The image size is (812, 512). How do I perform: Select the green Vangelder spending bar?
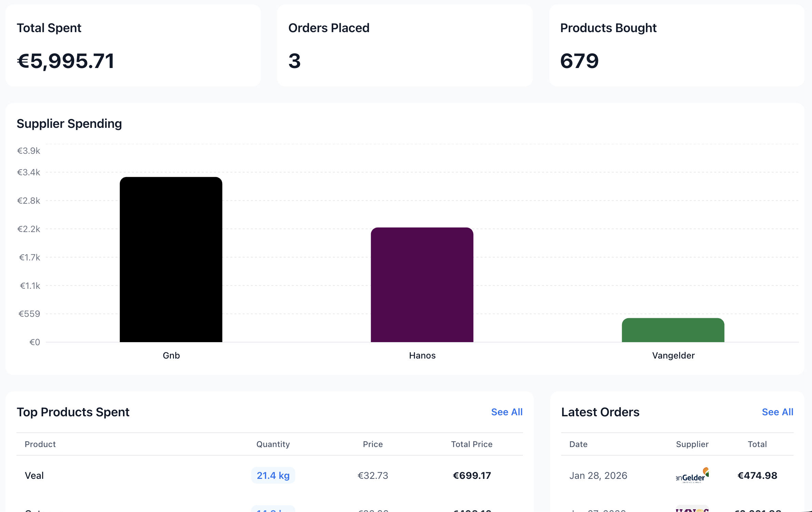[x=673, y=330]
